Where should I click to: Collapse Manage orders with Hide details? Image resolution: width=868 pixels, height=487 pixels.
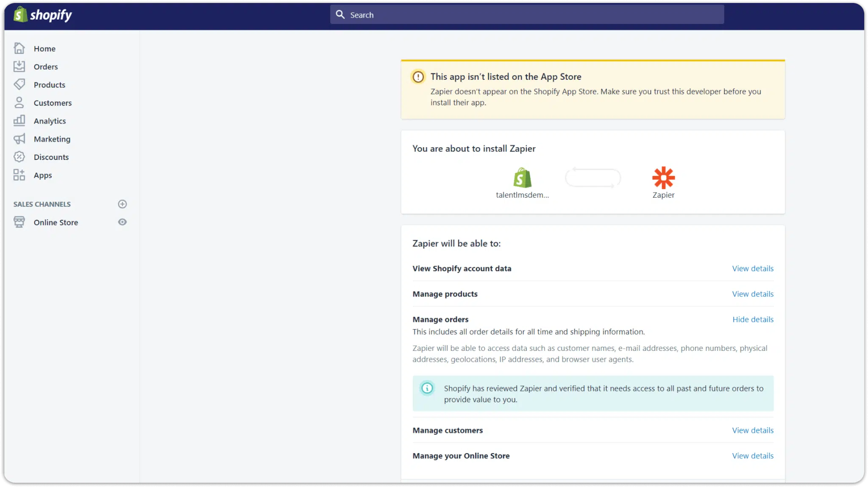(x=753, y=319)
